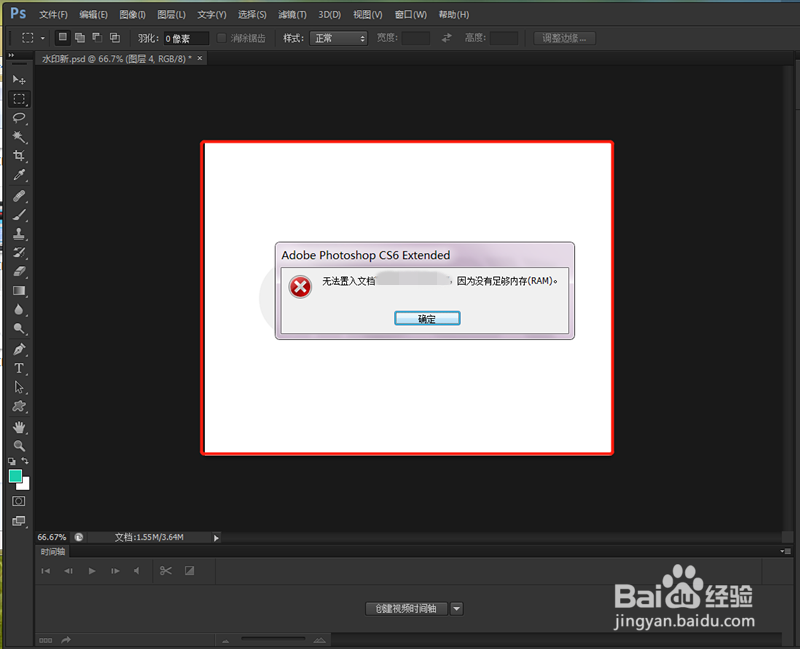
Task: Select the Crop tool
Action: tap(19, 156)
